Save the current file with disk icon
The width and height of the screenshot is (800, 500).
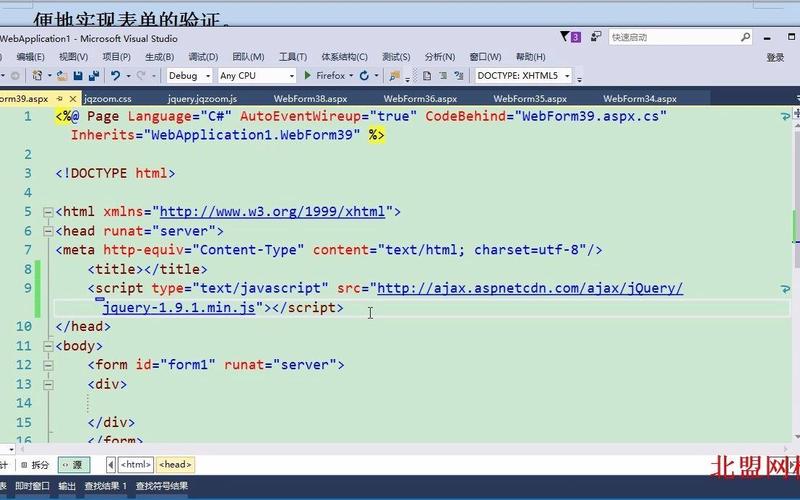(78, 76)
